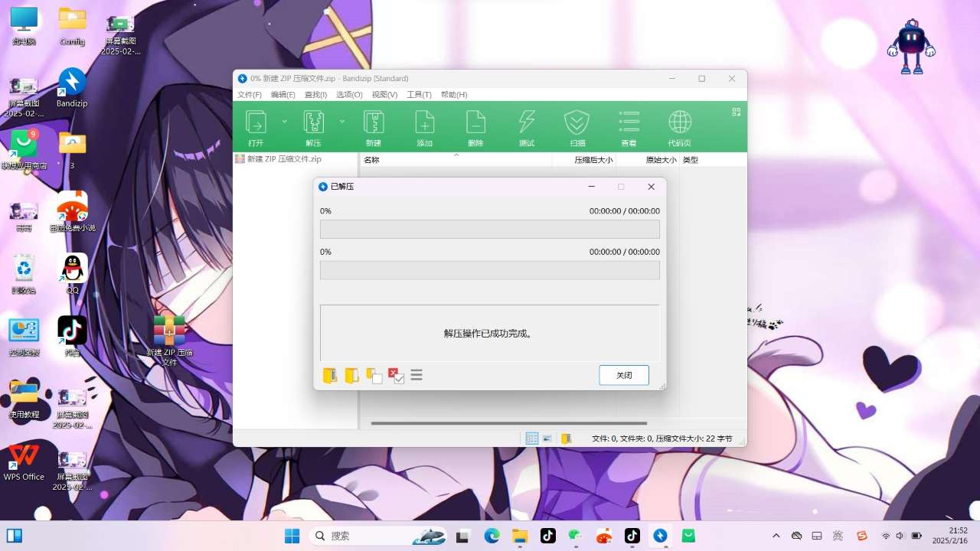Select the desktop folder named 3

pos(72,150)
